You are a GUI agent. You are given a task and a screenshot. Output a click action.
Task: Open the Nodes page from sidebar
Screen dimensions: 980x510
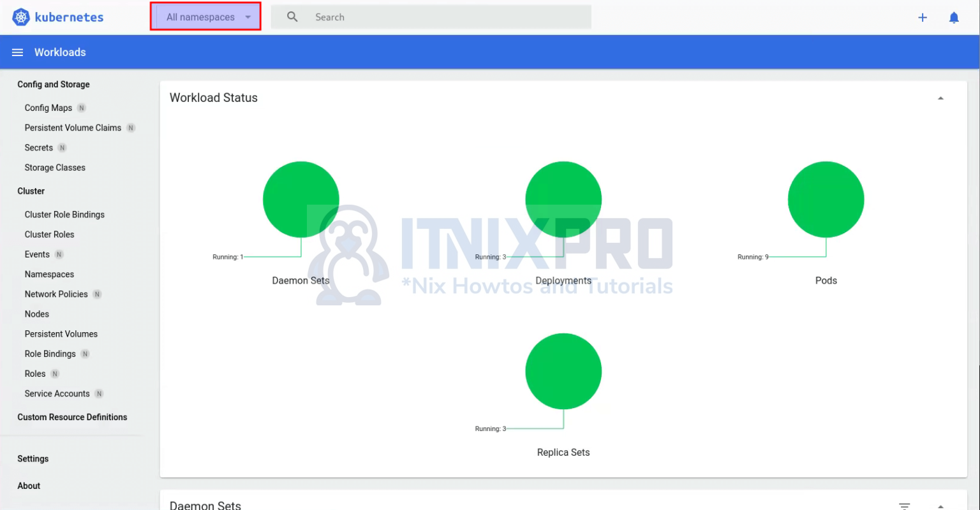[36, 314]
